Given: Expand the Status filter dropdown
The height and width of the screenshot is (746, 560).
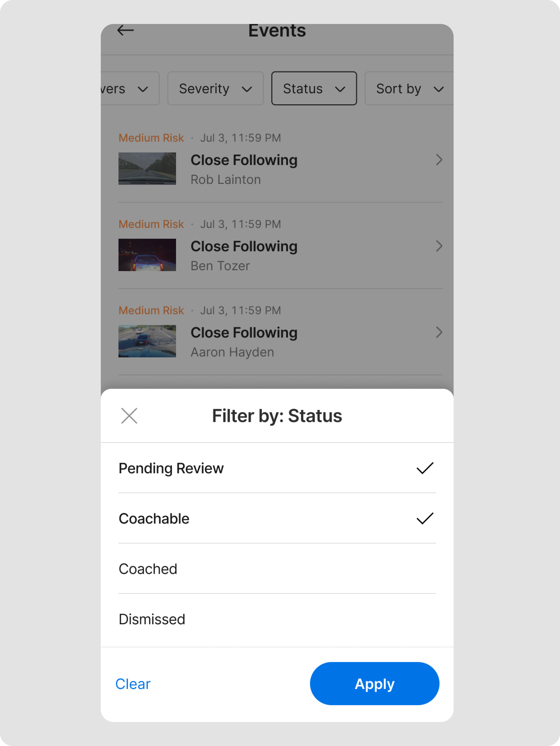Looking at the screenshot, I should 314,89.
